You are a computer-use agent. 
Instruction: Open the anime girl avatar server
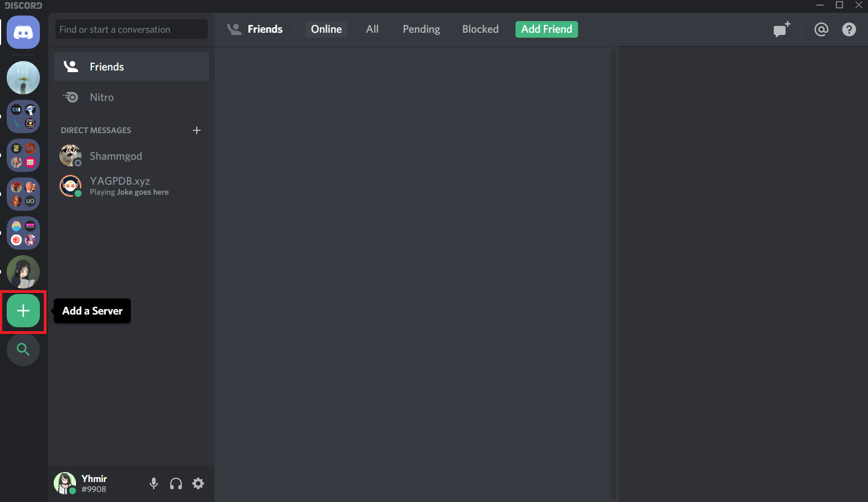[x=23, y=272]
